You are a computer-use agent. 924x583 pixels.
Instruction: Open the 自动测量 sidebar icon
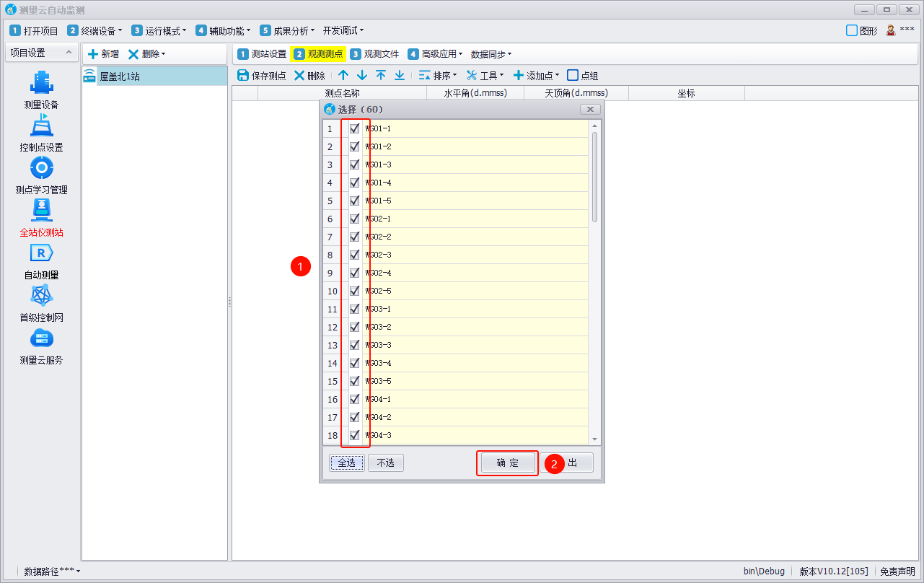pos(41,254)
